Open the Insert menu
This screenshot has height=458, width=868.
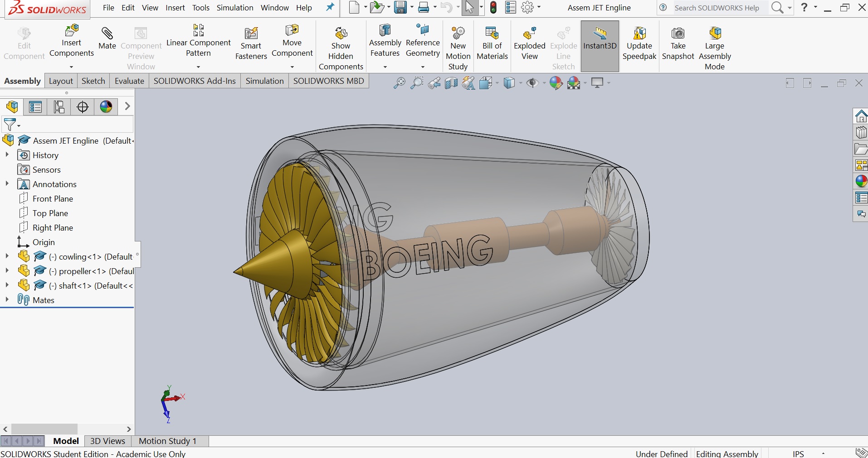coord(175,8)
